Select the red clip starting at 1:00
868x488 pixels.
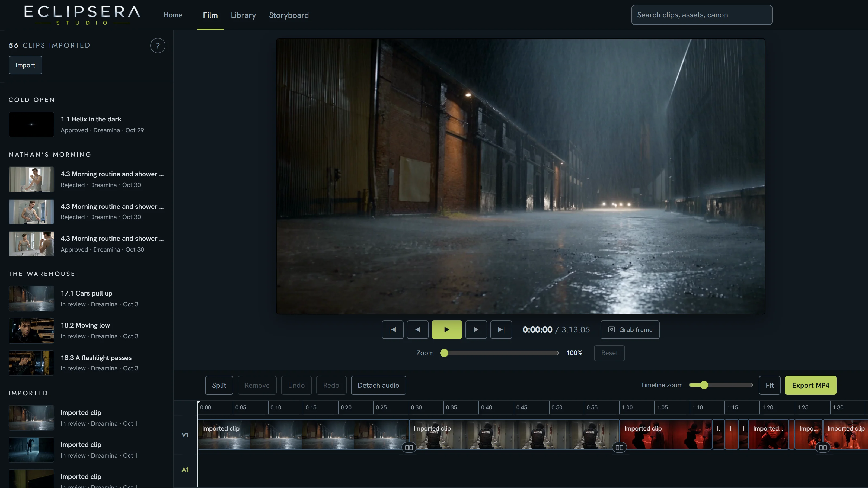tap(666, 434)
